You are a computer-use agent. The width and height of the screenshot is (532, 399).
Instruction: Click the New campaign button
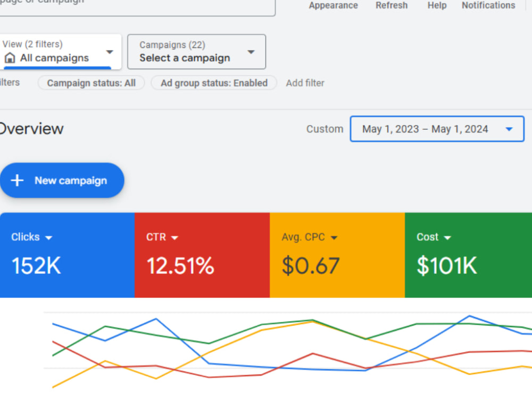pos(62,180)
